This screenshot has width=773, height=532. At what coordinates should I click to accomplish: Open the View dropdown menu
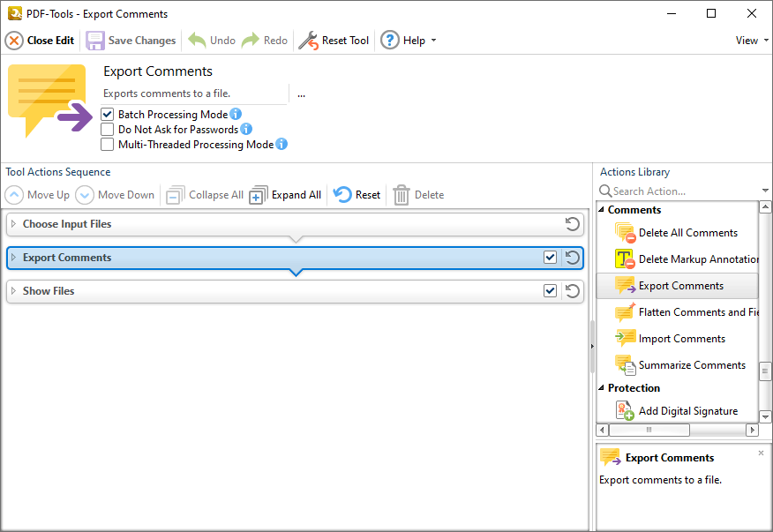(x=752, y=41)
